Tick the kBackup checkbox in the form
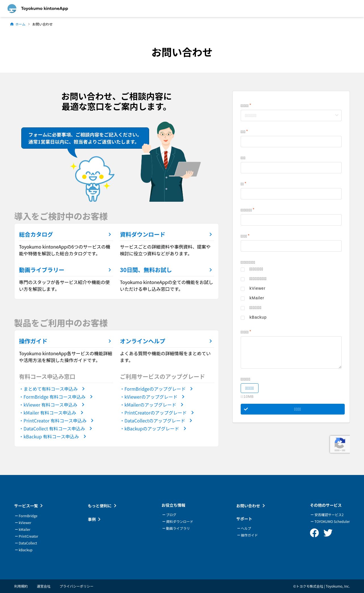The height and width of the screenshot is (593, 364). (x=243, y=318)
